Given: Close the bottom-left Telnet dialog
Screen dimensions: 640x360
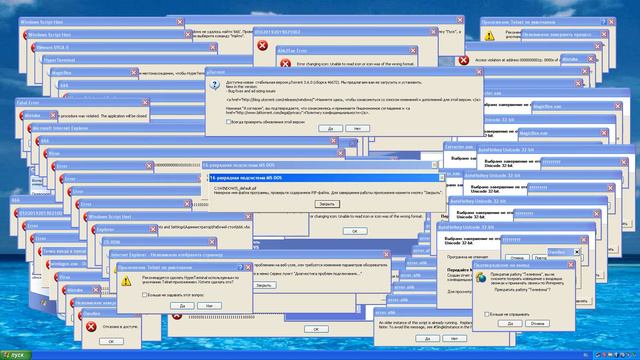Looking at the screenshot, I should pos(248,267).
